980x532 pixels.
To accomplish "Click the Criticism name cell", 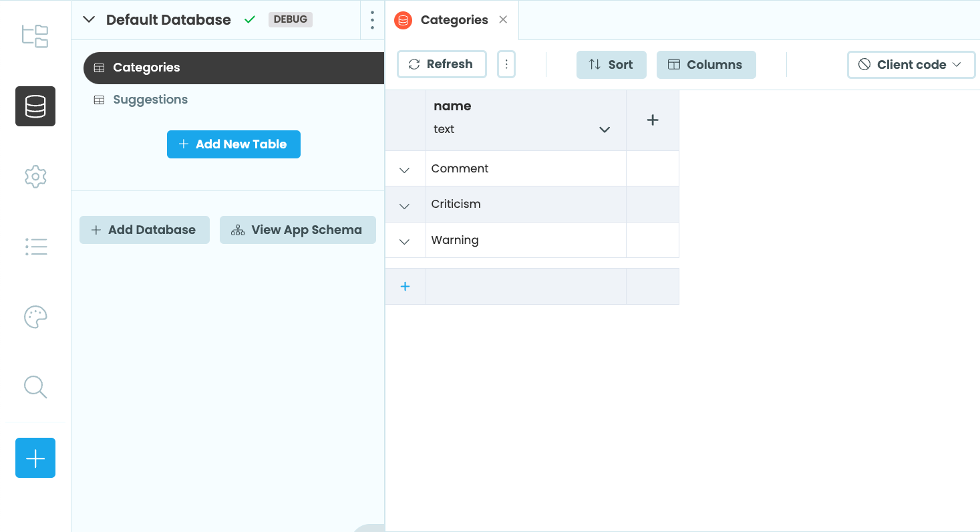I will point(526,205).
